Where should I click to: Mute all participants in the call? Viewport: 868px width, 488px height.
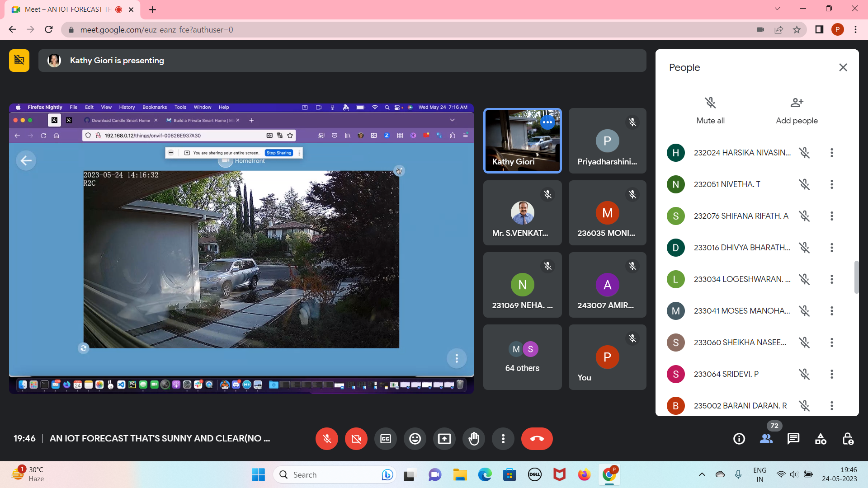[x=711, y=110]
